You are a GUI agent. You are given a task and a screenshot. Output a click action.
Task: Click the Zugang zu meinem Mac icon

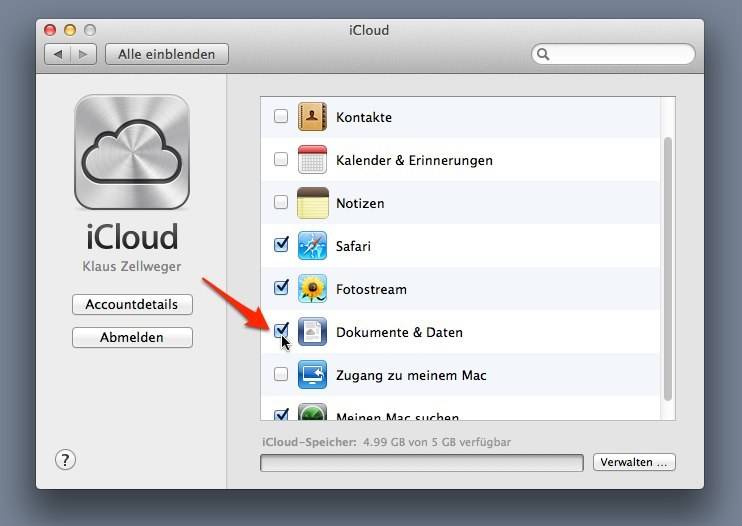pos(312,375)
